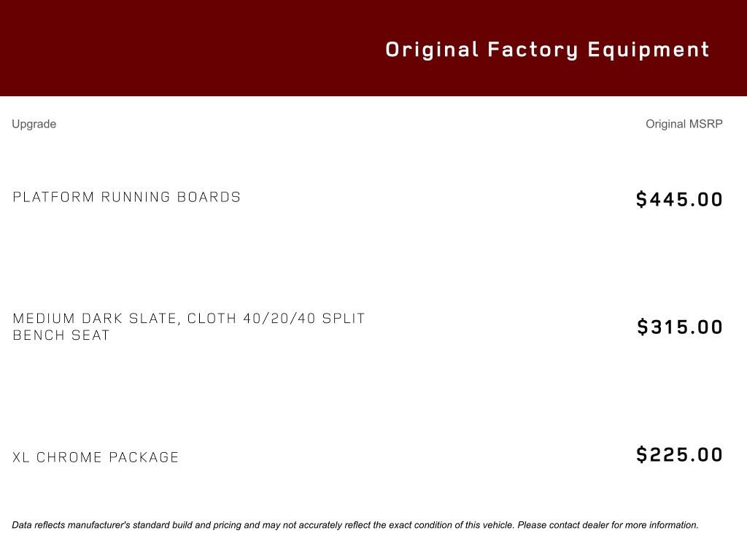747x560 pixels.
Task: Click the "BENCH SEAT" text line
Action: (x=61, y=335)
